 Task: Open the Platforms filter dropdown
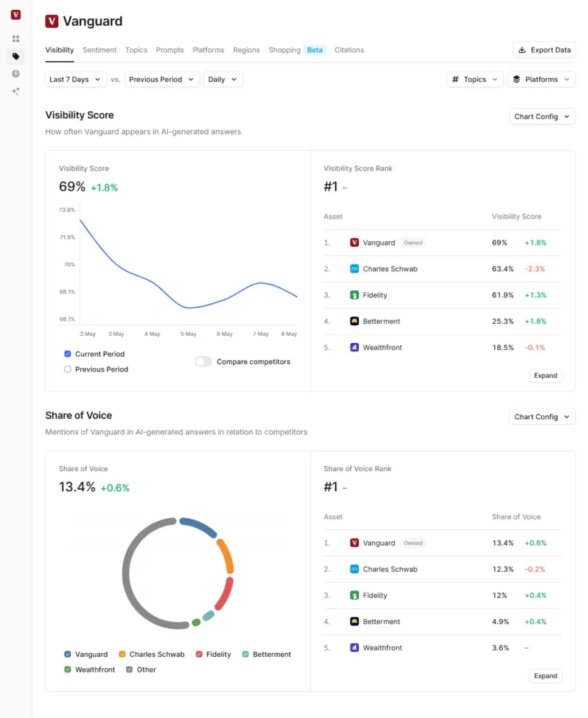pos(541,79)
